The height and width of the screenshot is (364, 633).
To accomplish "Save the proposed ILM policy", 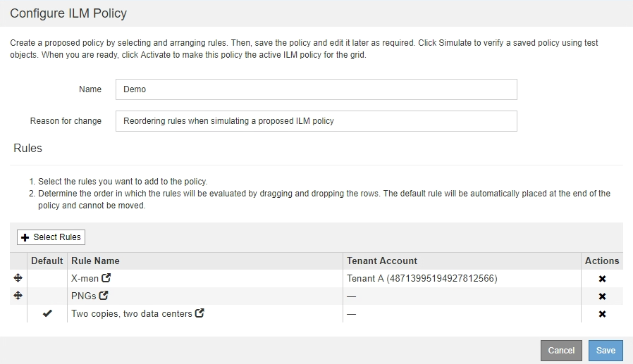I will tap(606, 350).
